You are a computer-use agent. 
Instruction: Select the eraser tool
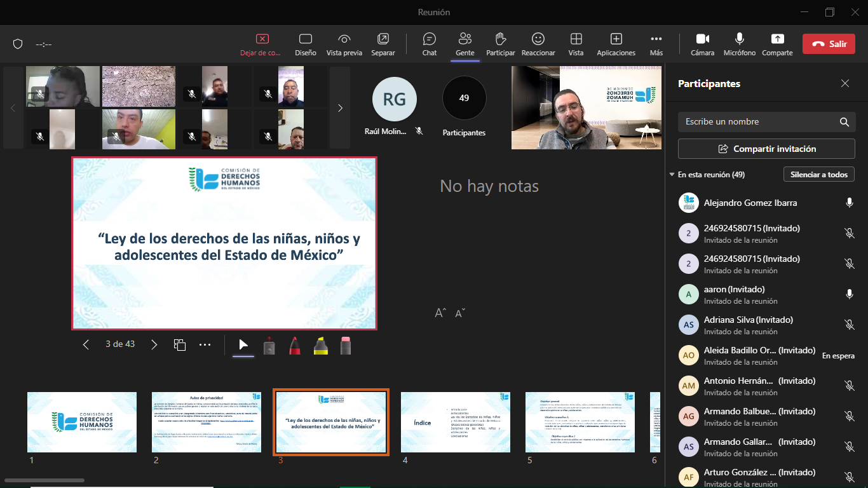pos(346,345)
